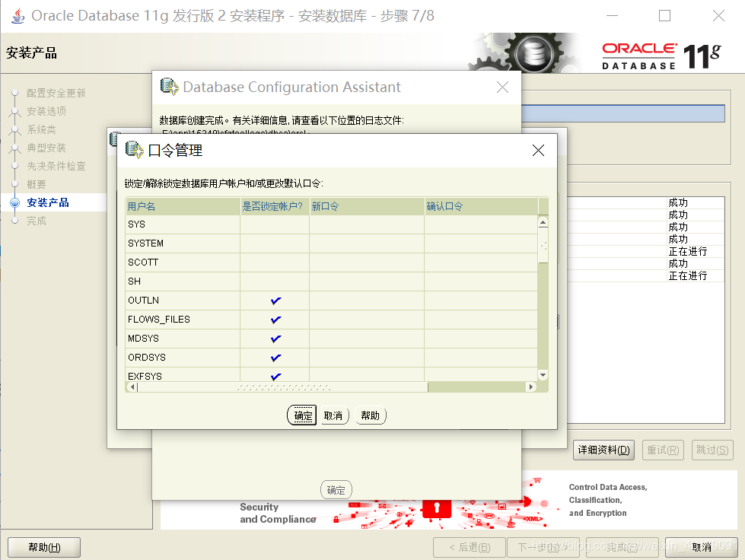Toggle lock account cell for SYSTEM
745x560 pixels.
coord(275,243)
